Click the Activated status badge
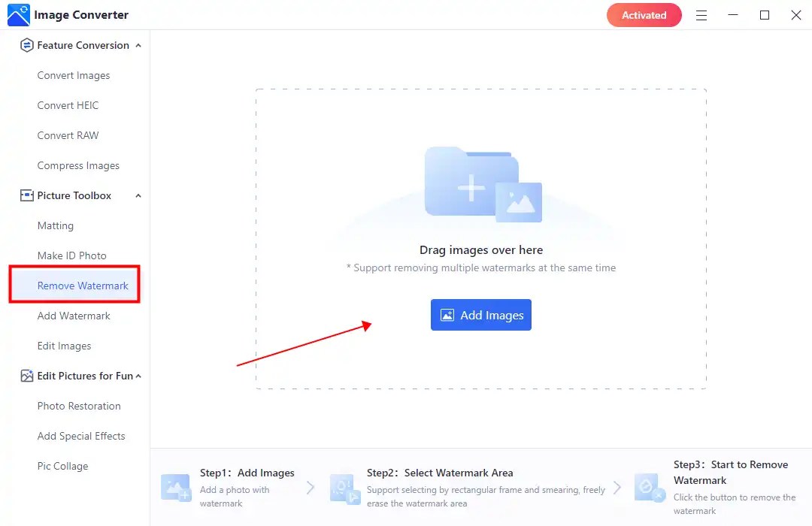Image resolution: width=812 pixels, height=526 pixels. point(644,14)
